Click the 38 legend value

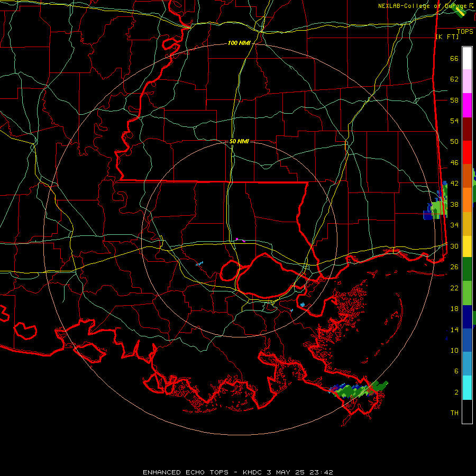(x=454, y=204)
